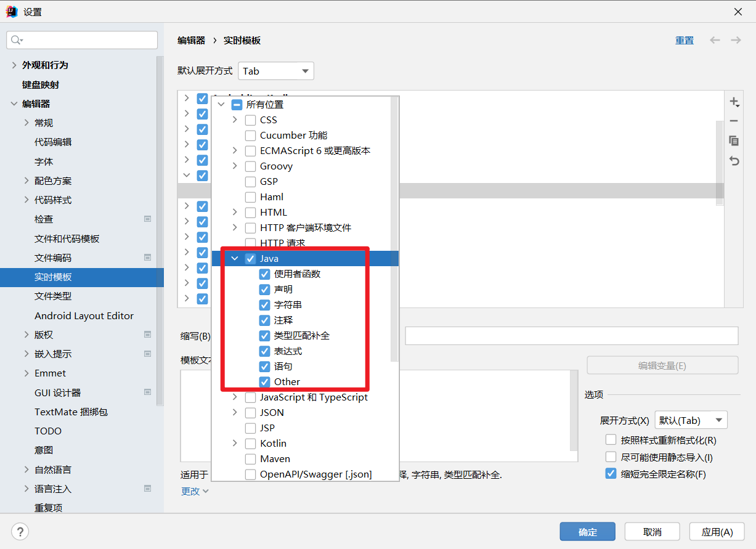Click the 应用(A) button
The image size is (756, 549).
tap(717, 532)
